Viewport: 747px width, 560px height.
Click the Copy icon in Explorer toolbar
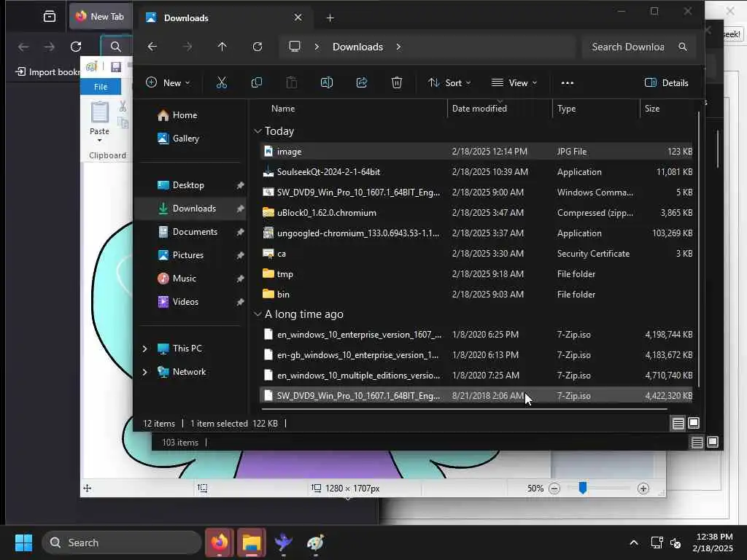[x=256, y=83]
